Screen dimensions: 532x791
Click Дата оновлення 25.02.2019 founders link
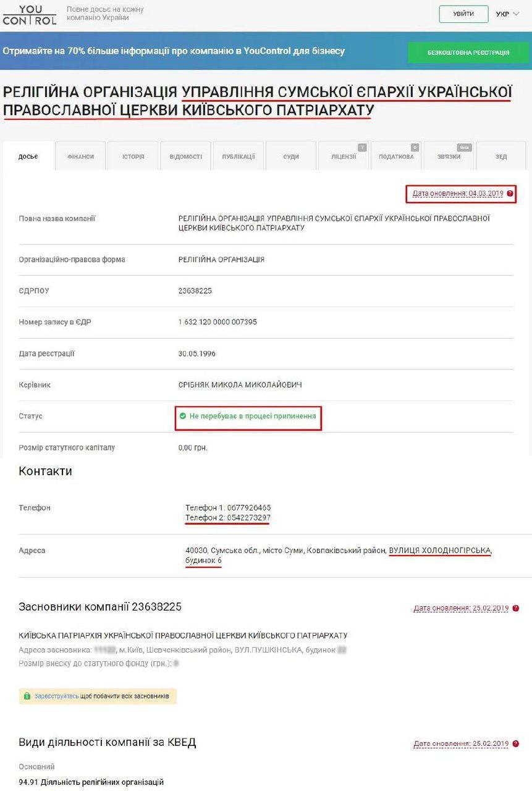click(461, 608)
